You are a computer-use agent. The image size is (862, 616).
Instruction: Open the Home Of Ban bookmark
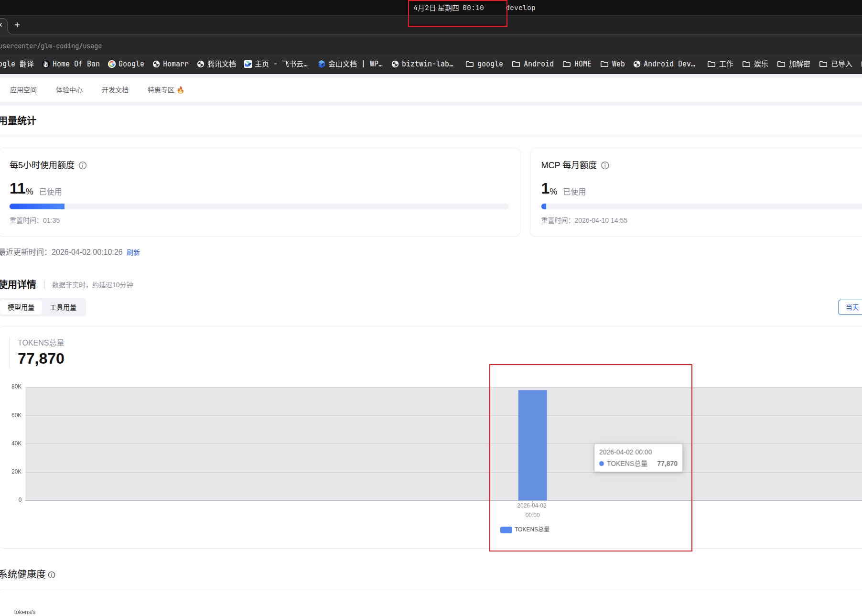[x=71, y=64]
